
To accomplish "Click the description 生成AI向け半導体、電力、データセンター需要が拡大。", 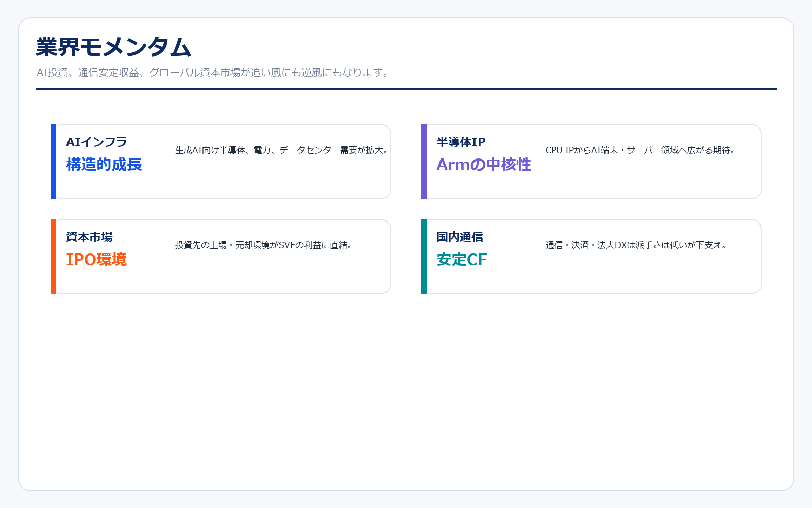I will click(282, 150).
